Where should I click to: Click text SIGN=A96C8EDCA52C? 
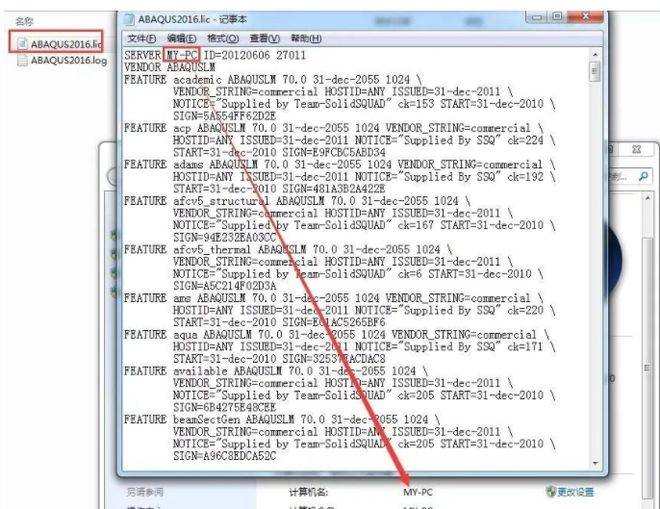(224, 456)
